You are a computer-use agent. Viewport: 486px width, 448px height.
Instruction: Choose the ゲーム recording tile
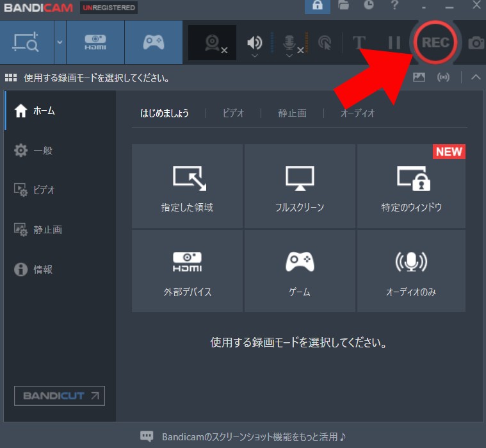coord(300,271)
